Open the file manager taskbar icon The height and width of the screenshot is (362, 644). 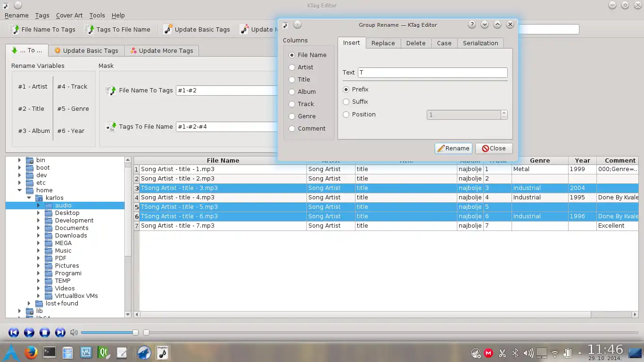67,352
